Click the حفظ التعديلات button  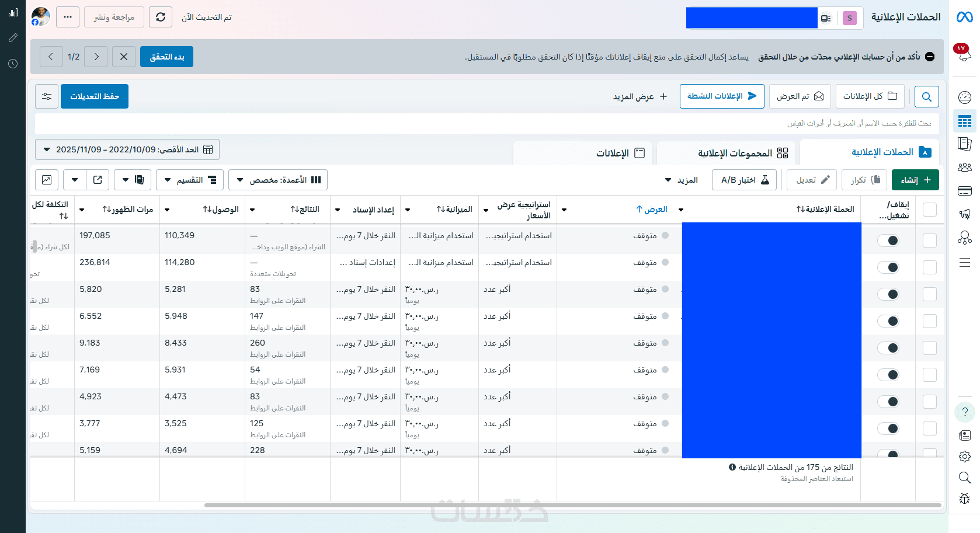(x=95, y=96)
